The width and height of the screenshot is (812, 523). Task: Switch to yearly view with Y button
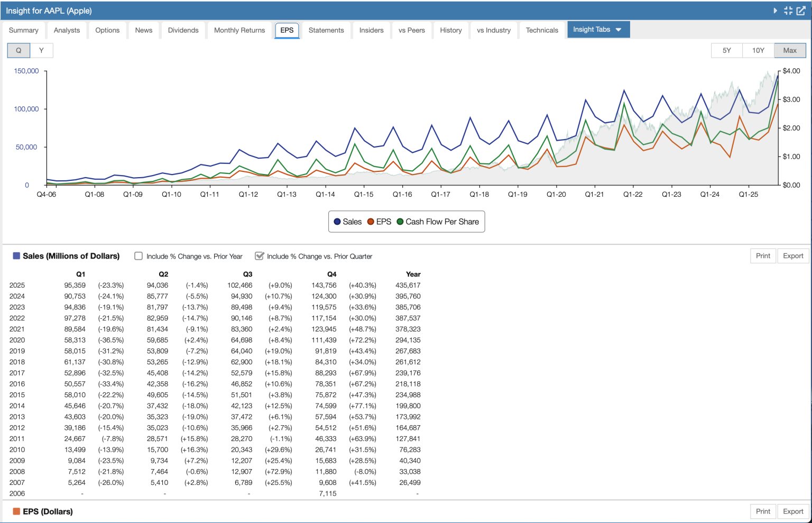tap(41, 50)
